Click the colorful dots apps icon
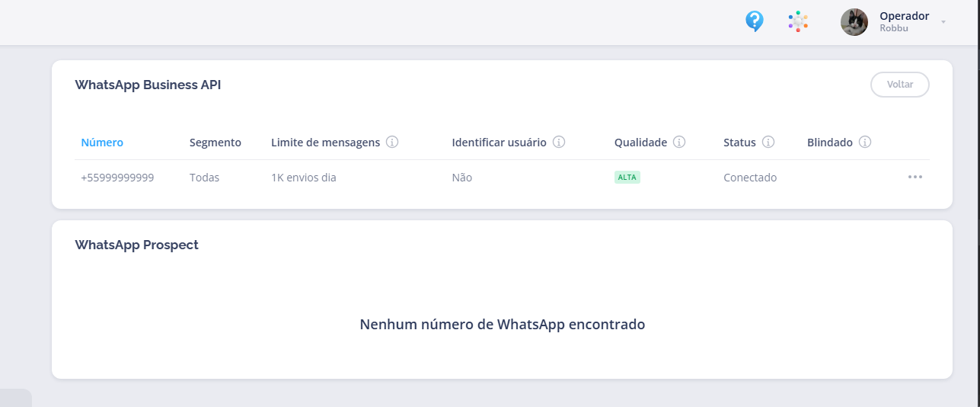 point(798,21)
